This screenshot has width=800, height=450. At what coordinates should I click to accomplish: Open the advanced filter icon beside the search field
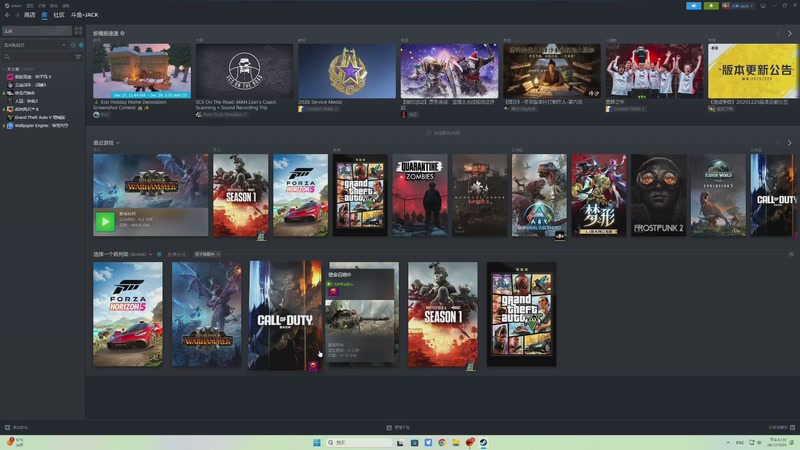(x=78, y=57)
